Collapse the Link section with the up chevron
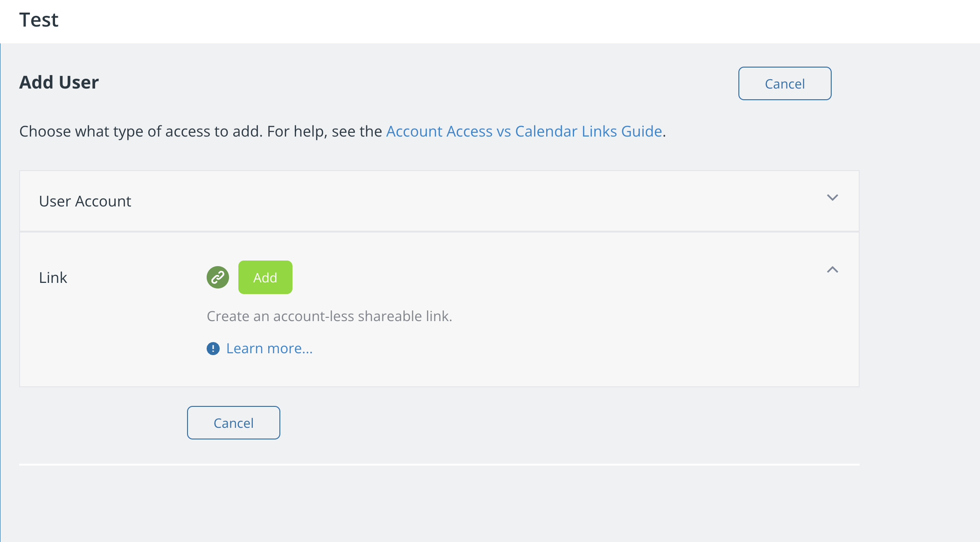This screenshot has height=542, width=980. [833, 270]
